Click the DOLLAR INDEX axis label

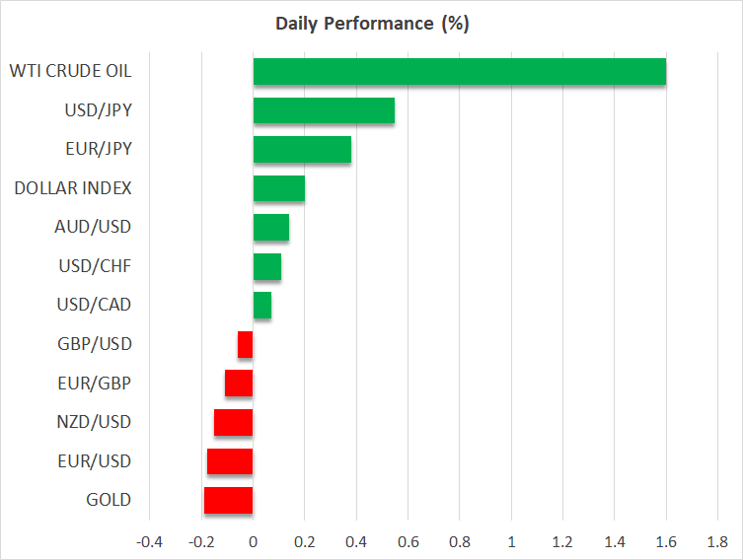pos(73,188)
